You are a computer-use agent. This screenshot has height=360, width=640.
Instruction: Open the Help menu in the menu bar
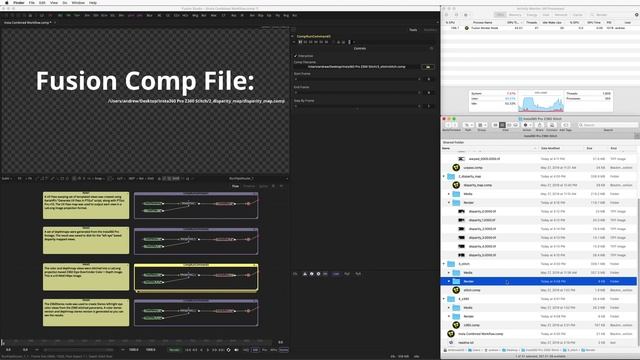pyautogui.click(x=93, y=2)
